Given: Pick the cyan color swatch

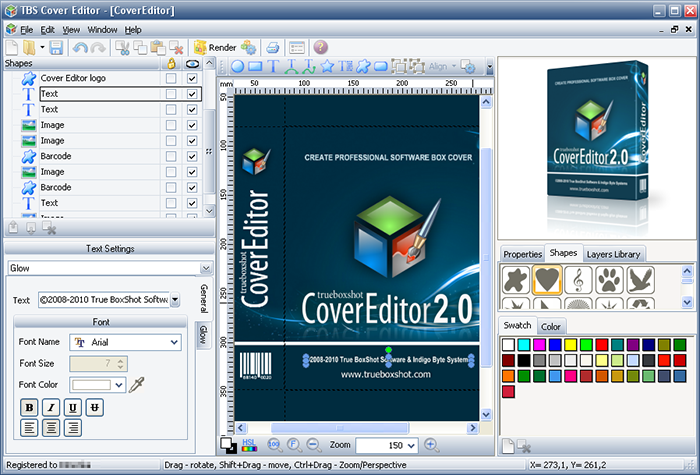Looking at the screenshot, I should (524, 345).
